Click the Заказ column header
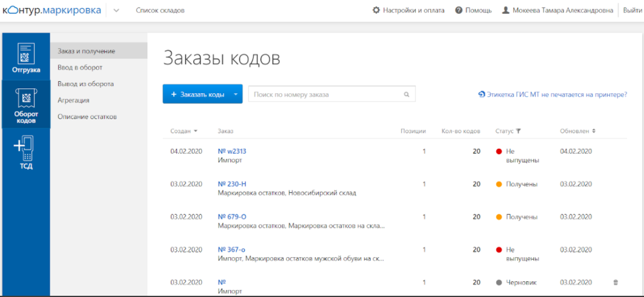Image resolution: width=644 pixels, height=297 pixels. [225, 131]
